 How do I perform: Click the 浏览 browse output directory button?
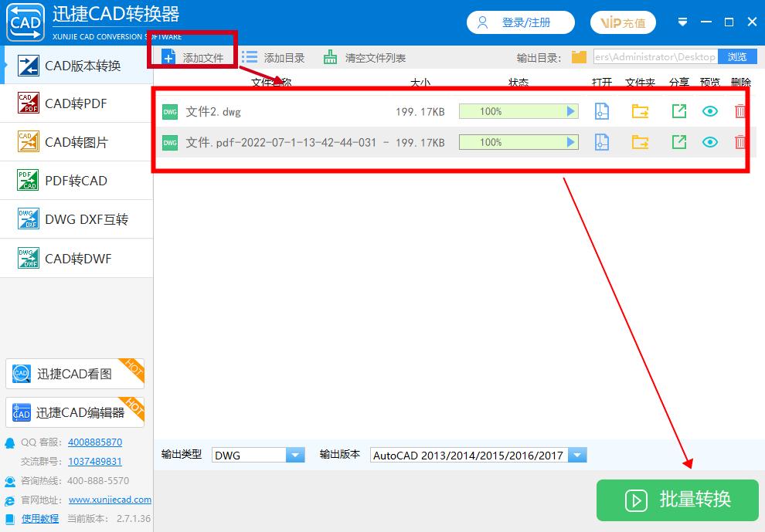[736, 56]
